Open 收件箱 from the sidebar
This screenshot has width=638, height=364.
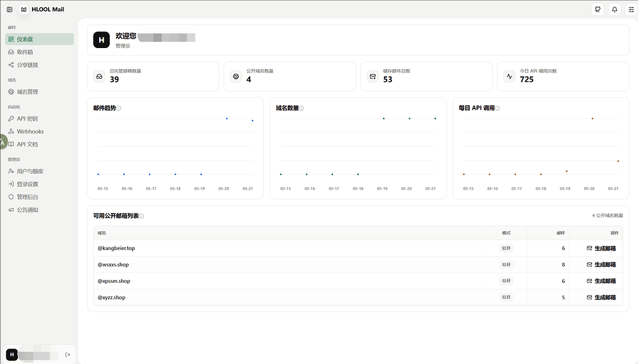pyautogui.click(x=39, y=52)
